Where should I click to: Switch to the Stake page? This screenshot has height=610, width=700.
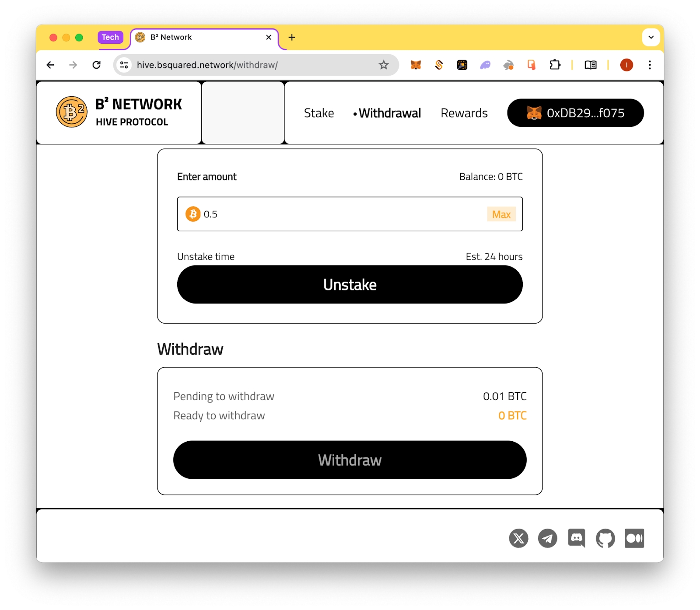tap(319, 113)
